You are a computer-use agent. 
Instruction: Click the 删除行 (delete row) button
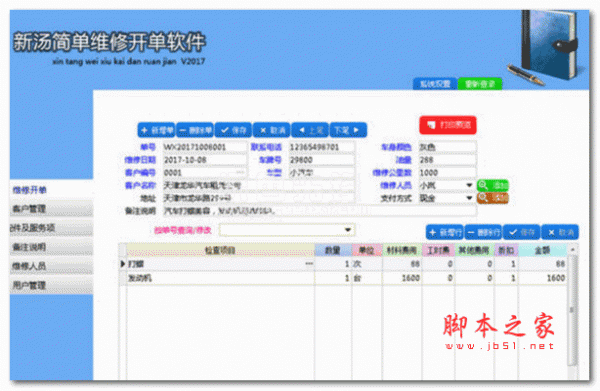[x=483, y=232]
